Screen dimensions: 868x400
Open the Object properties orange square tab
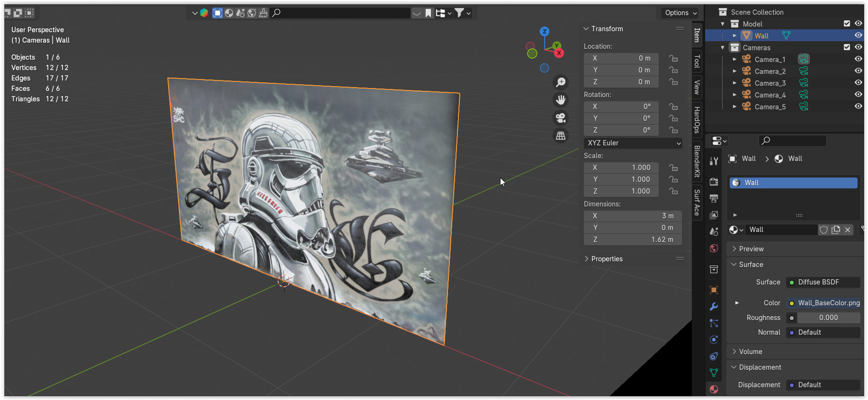tap(714, 290)
